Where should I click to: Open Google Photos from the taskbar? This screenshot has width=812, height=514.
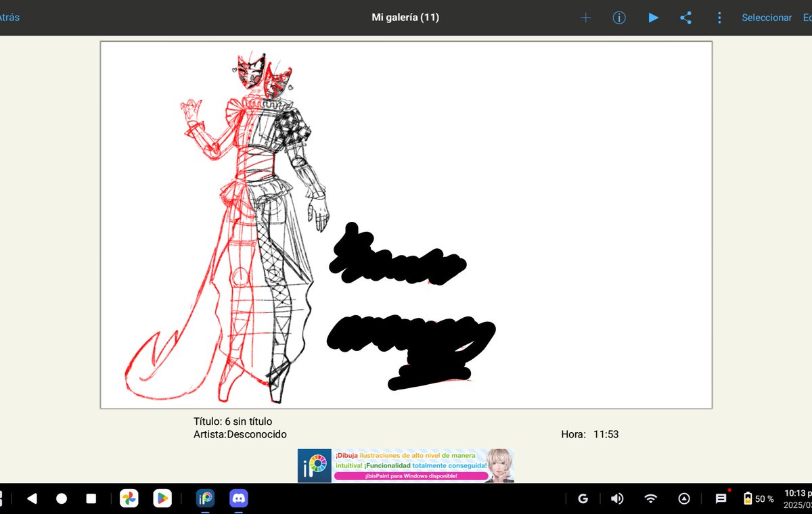click(x=129, y=498)
